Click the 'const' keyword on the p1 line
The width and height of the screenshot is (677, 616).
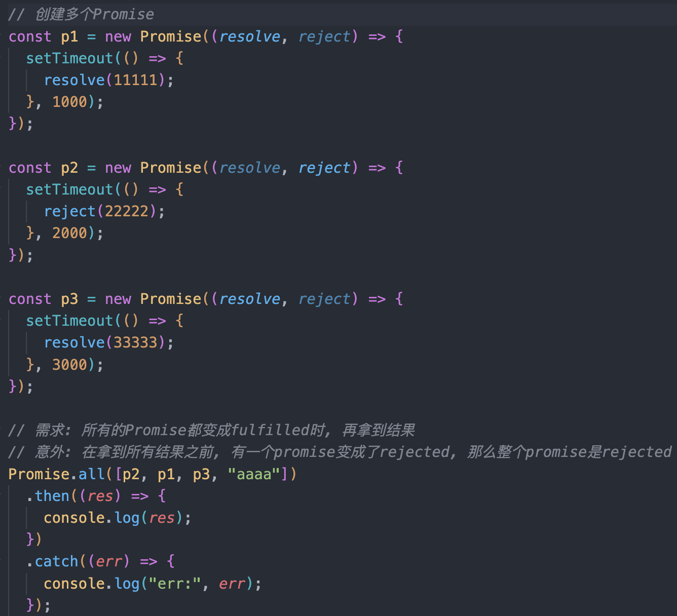30,36
